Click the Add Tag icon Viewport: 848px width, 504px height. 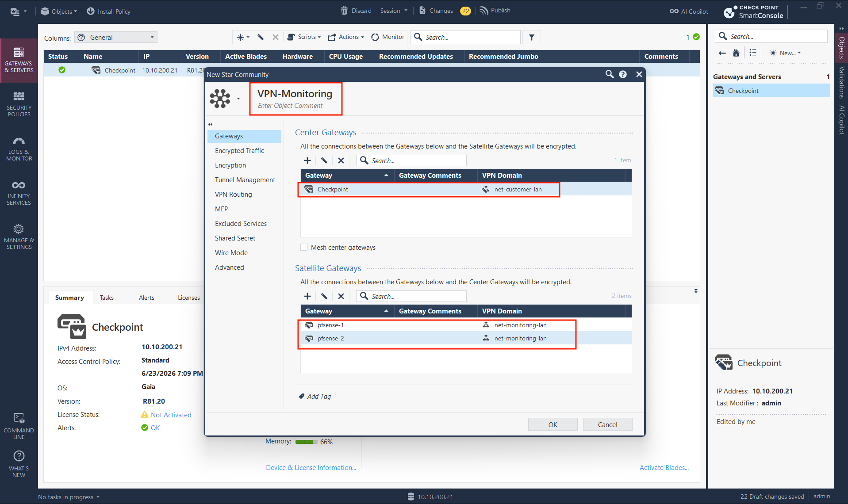[302, 396]
